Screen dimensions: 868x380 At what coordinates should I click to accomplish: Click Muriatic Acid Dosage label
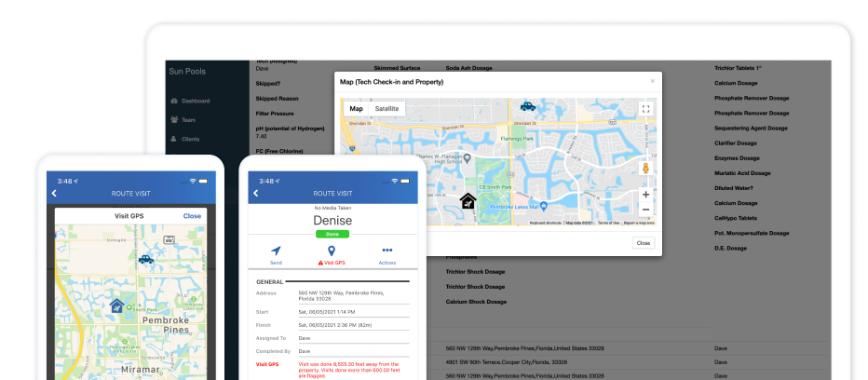click(742, 173)
